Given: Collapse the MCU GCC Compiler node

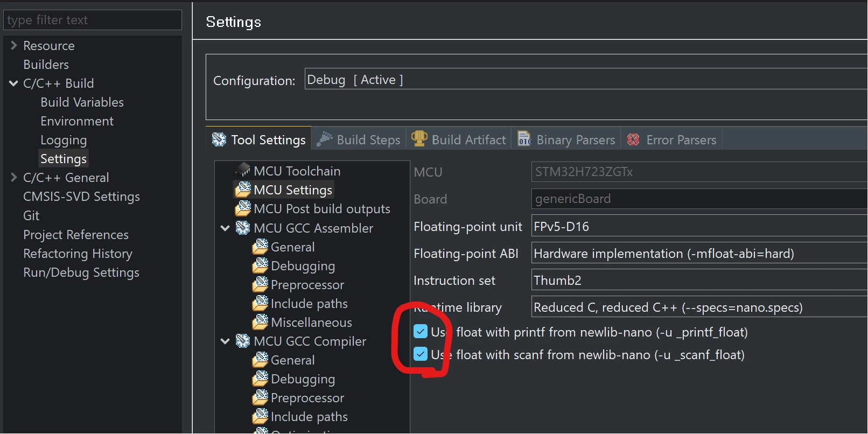Looking at the screenshot, I should click(x=225, y=341).
